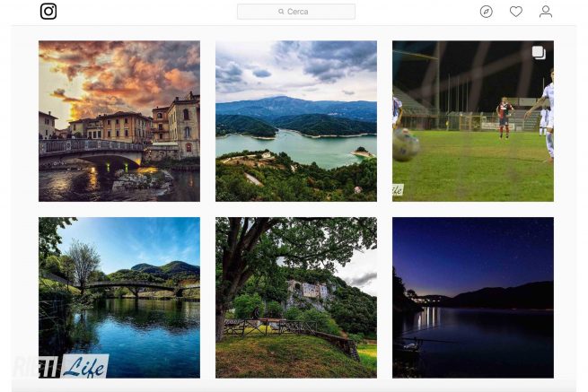Open the Explore compass icon
The height and width of the screenshot is (392, 588).
[486, 12]
